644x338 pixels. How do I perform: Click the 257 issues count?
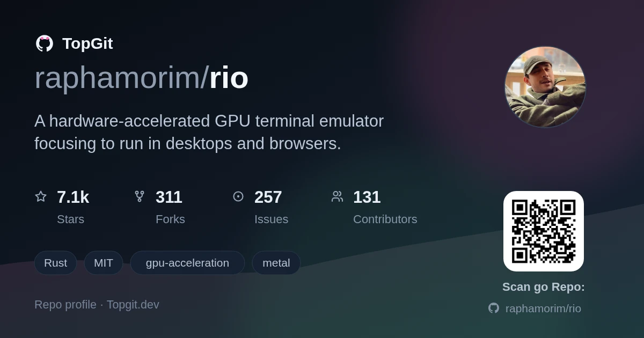tap(268, 197)
